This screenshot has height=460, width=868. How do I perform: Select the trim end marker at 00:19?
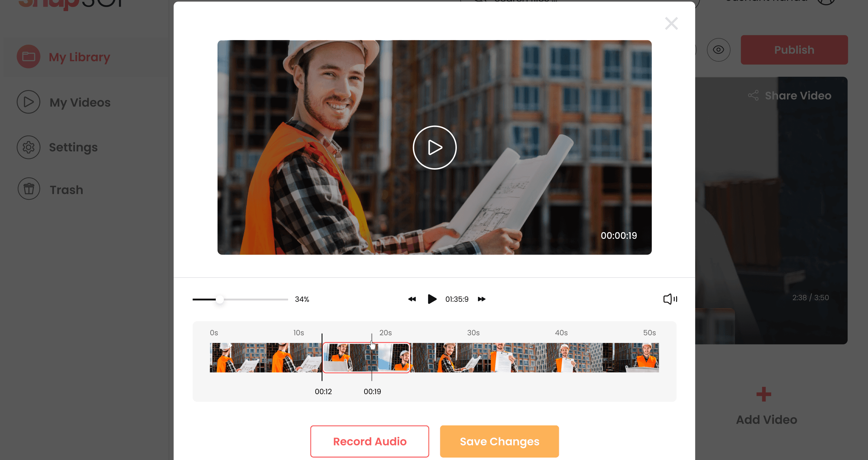(372, 357)
